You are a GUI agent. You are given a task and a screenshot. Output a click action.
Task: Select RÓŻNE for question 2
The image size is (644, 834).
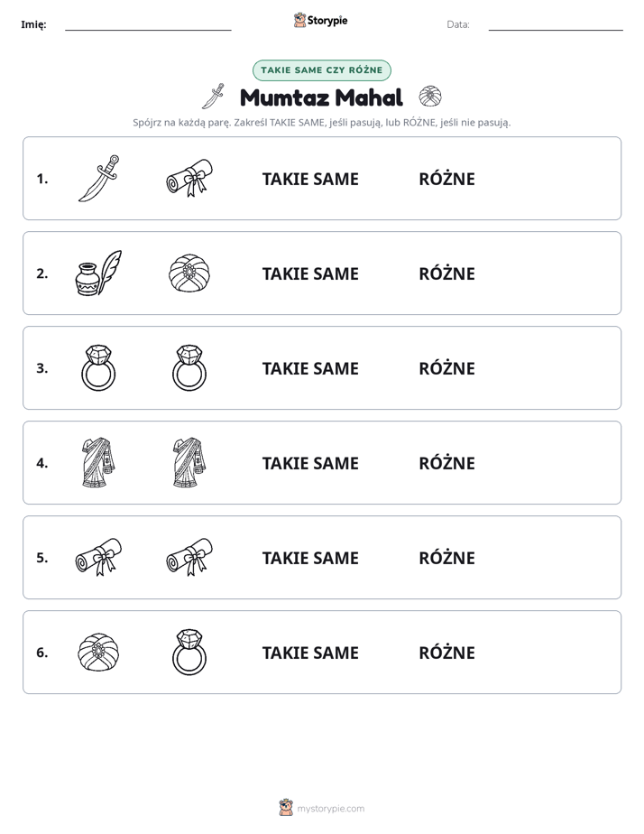pos(446,273)
